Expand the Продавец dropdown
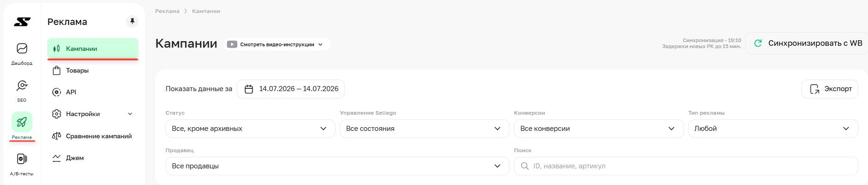Viewport: 868px width, 185px height. click(337, 166)
